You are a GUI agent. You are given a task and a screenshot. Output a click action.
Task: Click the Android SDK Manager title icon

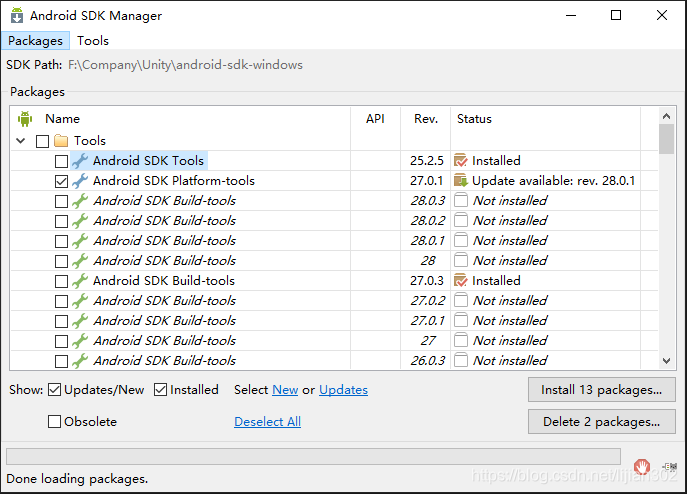[x=17, y=15]
